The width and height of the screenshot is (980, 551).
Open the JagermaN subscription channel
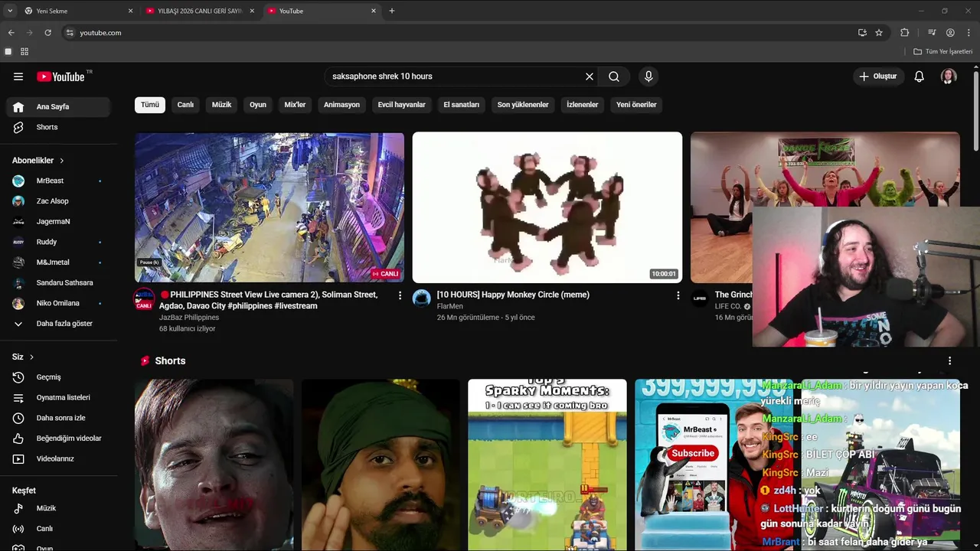point(58,221)
